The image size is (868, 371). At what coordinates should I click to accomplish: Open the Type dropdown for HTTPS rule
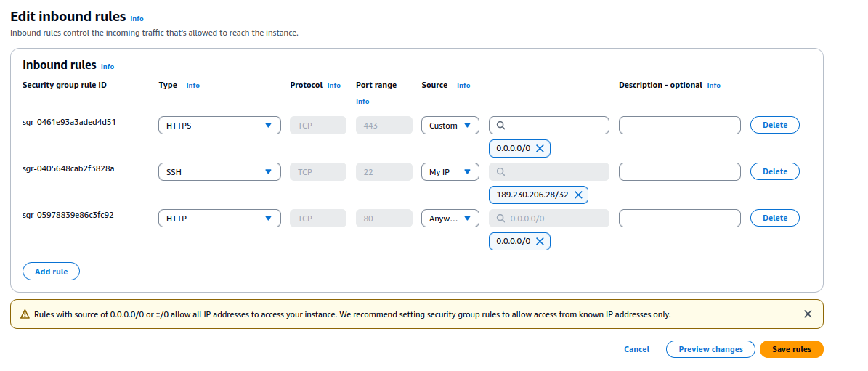click(219, 126)
